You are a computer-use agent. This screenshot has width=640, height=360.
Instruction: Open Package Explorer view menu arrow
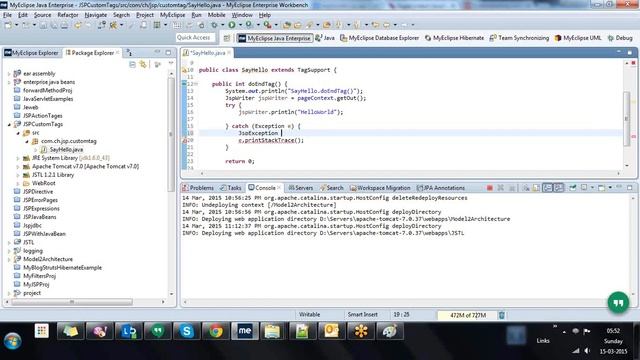pos(171,64)
